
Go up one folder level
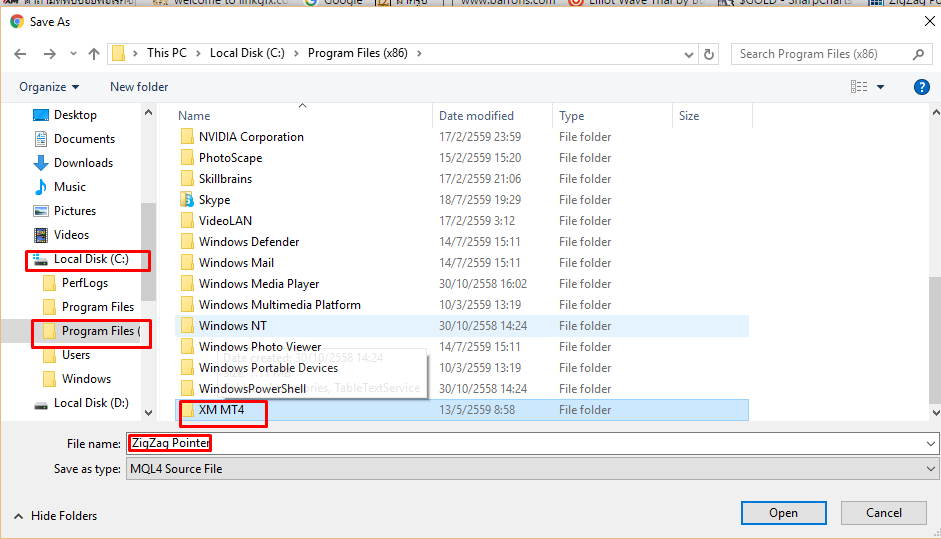point(94,54)
